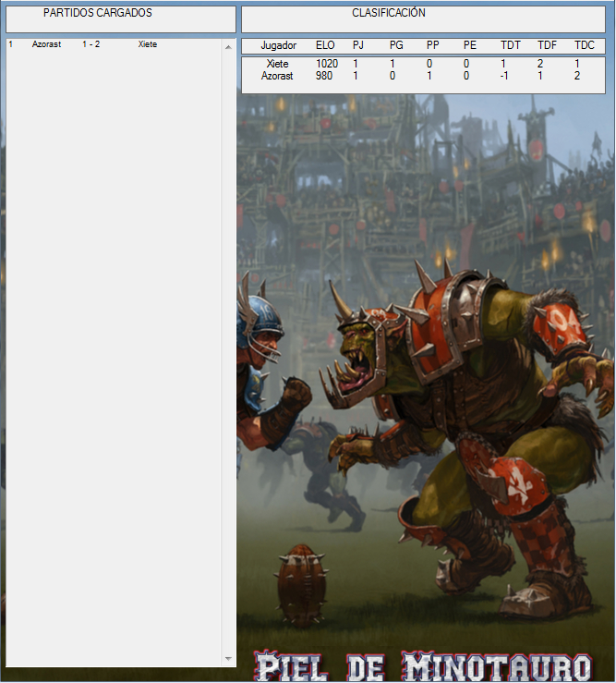Click the PARTIDOS CARGADOS header

(98, 13)
